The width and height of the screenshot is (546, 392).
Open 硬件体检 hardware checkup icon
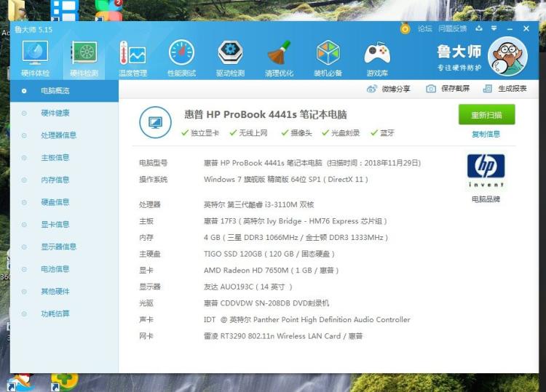click(x=35, y=58)
